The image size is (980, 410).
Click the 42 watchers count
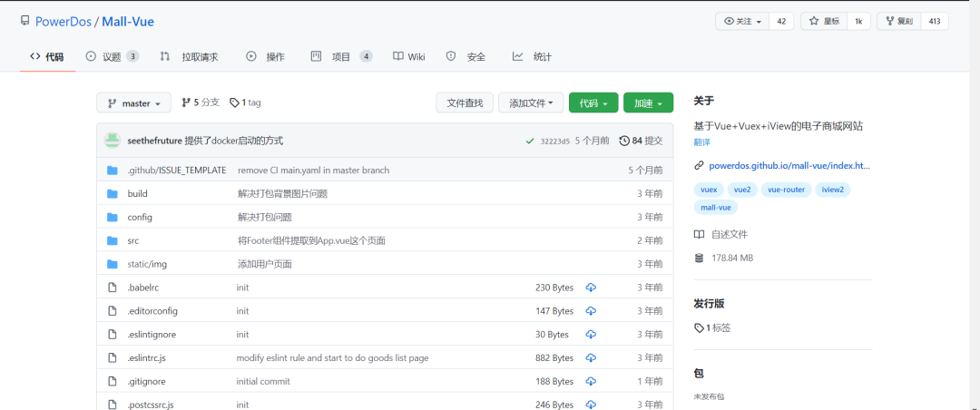781,21
